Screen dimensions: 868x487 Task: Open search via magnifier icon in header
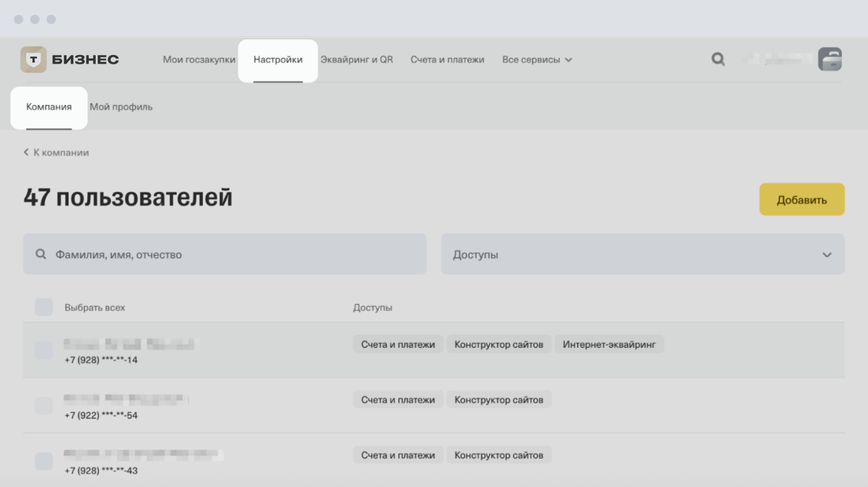tap(718, 59)
